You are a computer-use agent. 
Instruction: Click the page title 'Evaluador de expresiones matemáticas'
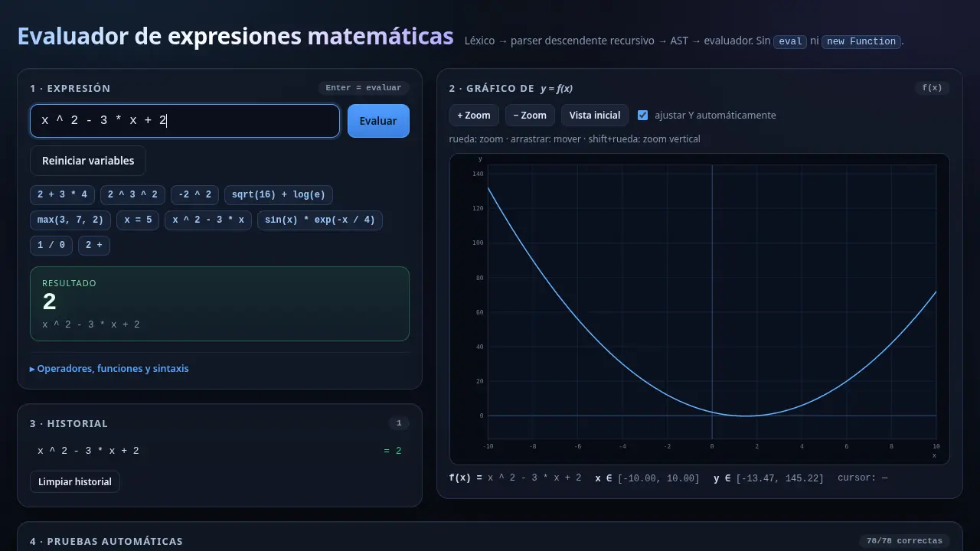tap(235, 37)
